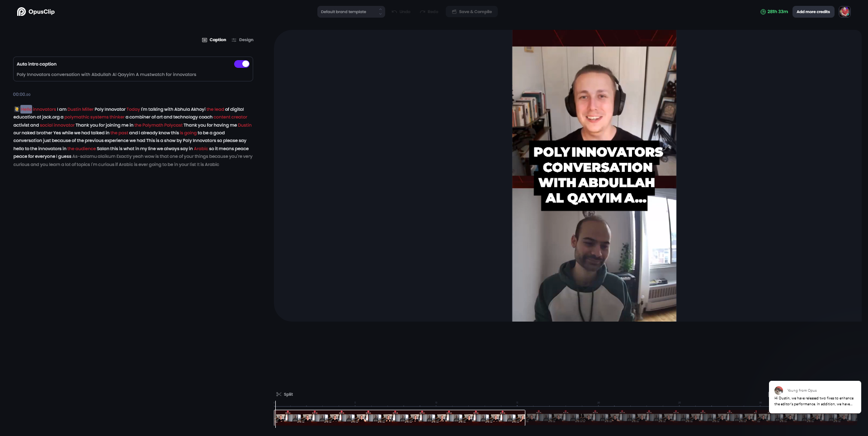Open the user profile avatar menu

tap(844, 12)
